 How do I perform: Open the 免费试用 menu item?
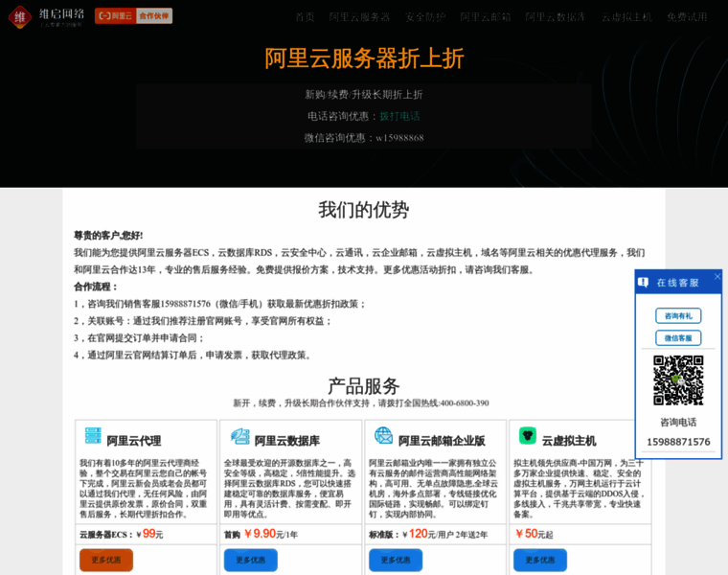click(687, 17)
